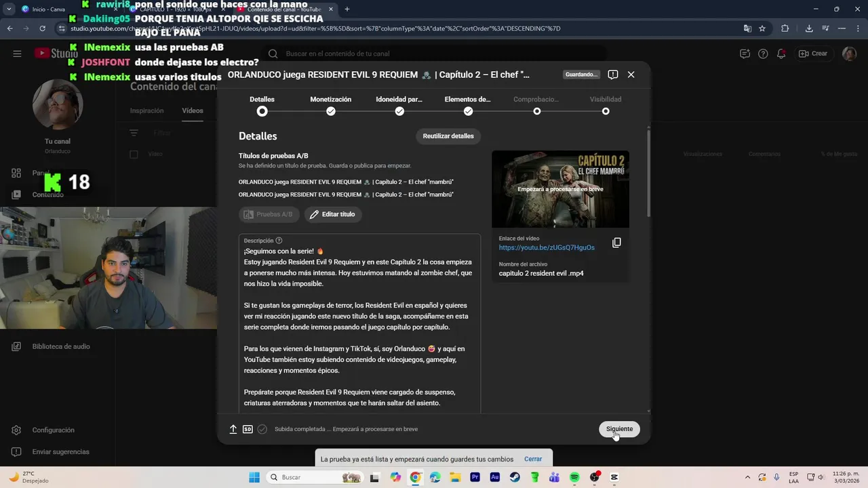Screen dimensions: 868x488
Task: Open File Explorer from the taskbar
Action: coord(455,477)
